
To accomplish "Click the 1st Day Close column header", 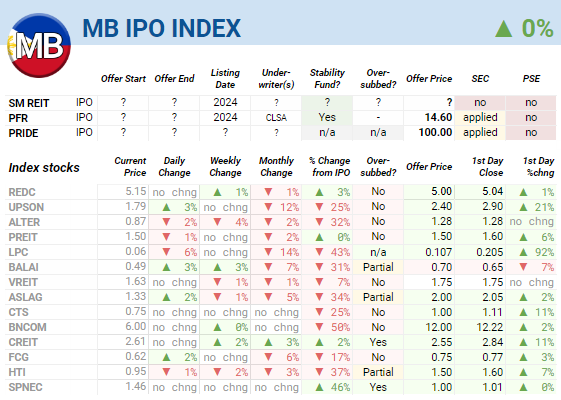I will tap(487, 167).
